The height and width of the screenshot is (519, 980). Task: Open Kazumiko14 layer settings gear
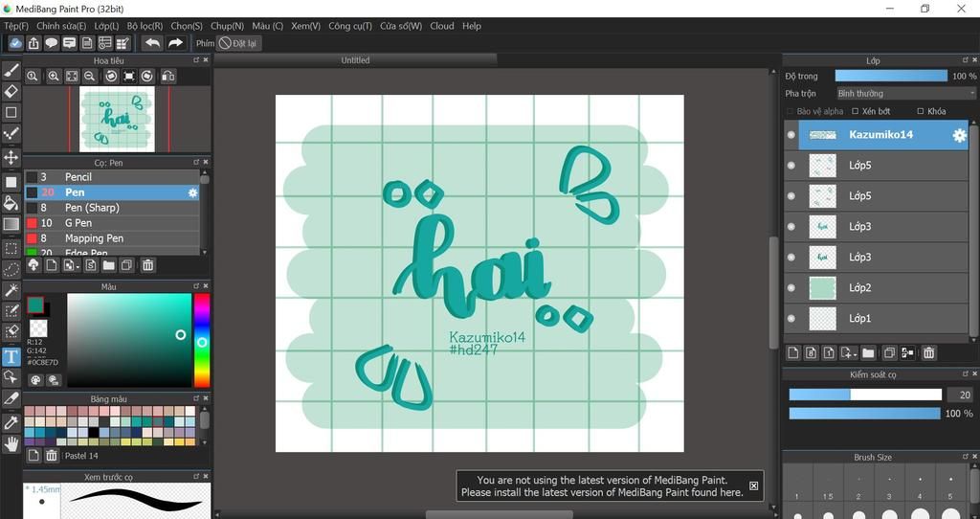[959, 135]
